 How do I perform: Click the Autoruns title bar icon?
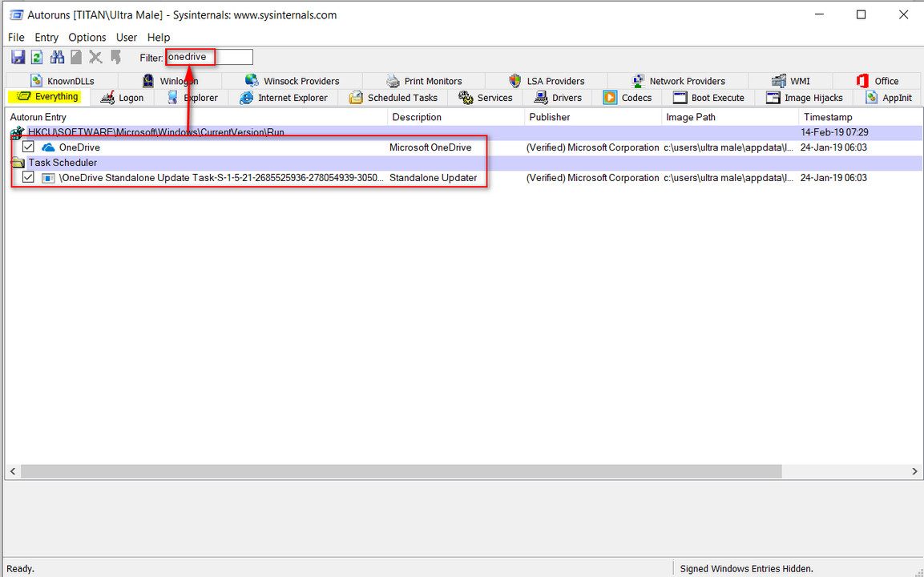point(16,14)
